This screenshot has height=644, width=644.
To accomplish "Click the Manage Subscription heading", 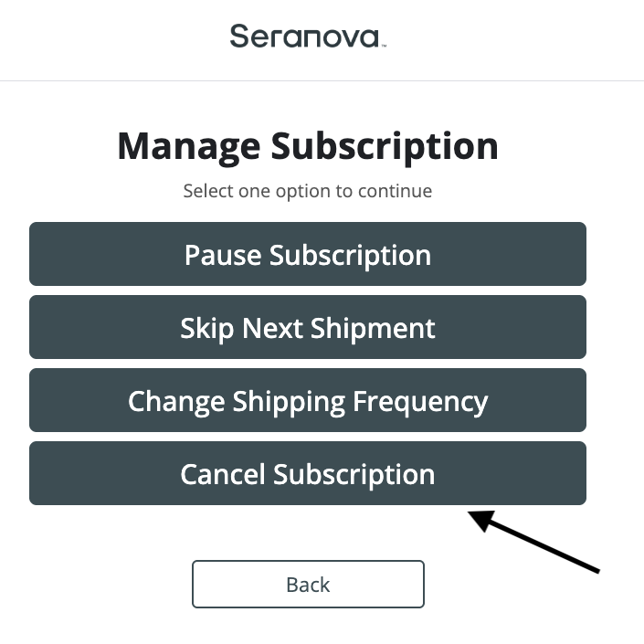I will (308, 146).
